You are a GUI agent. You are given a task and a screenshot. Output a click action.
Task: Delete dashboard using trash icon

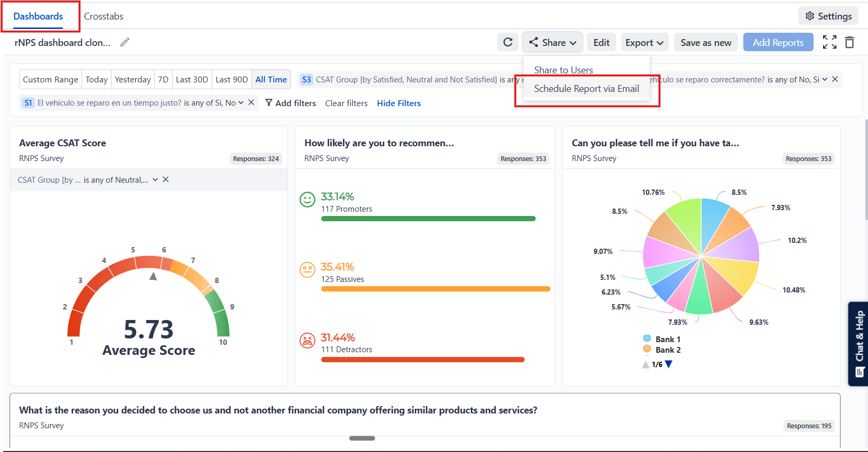tap(850, 42)
